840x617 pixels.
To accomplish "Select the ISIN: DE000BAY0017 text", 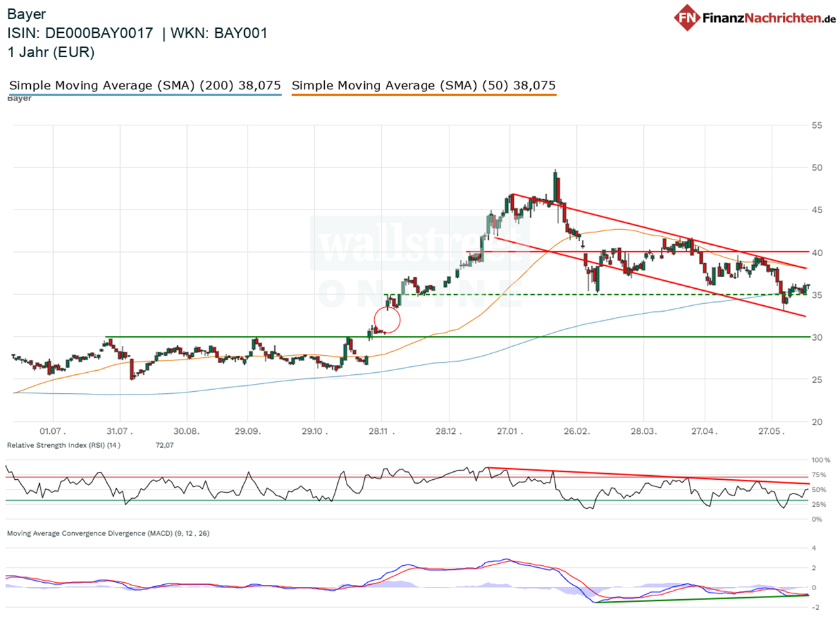I will pos(81,33).
